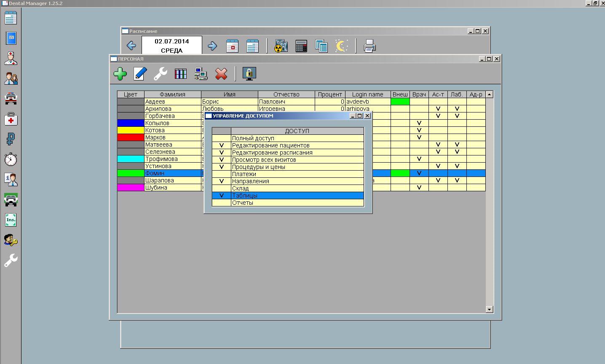Click the stopwatch icon in left sidebar

pyautogui.click(x=11, y=159)
